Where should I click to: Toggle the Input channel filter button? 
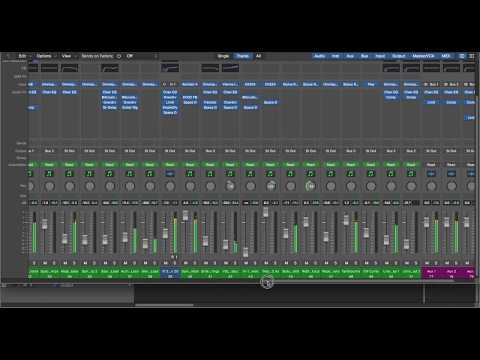click(380, 56)
